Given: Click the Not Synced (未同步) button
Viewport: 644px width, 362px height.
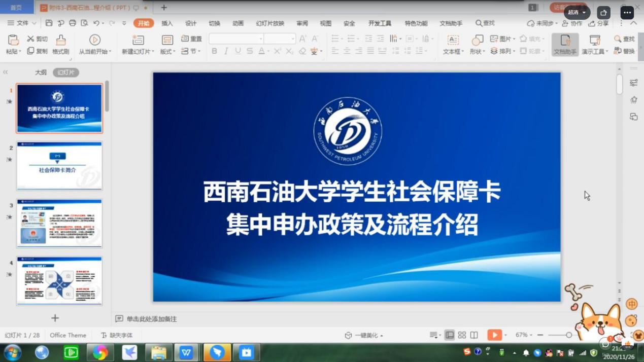Looking at the screenshot, I should coord(542,23).
